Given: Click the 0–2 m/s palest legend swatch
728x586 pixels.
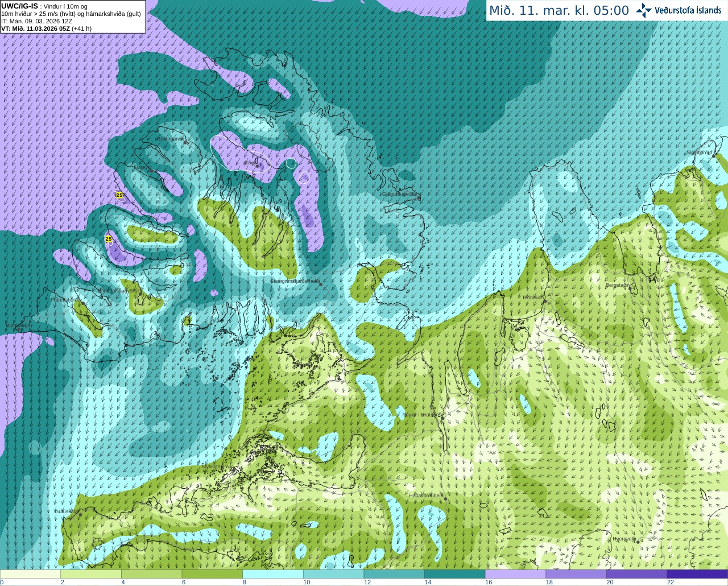Looking at the screenshot, I should pos(30,574).
